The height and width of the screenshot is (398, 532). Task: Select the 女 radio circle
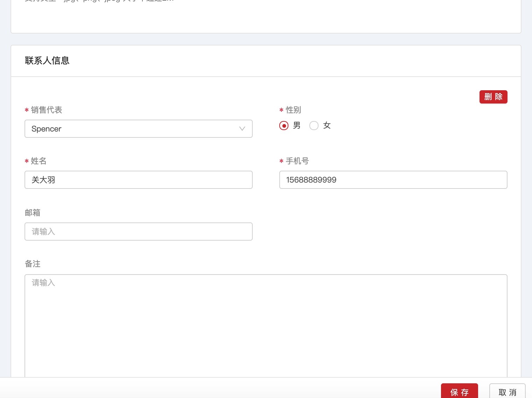314,126
